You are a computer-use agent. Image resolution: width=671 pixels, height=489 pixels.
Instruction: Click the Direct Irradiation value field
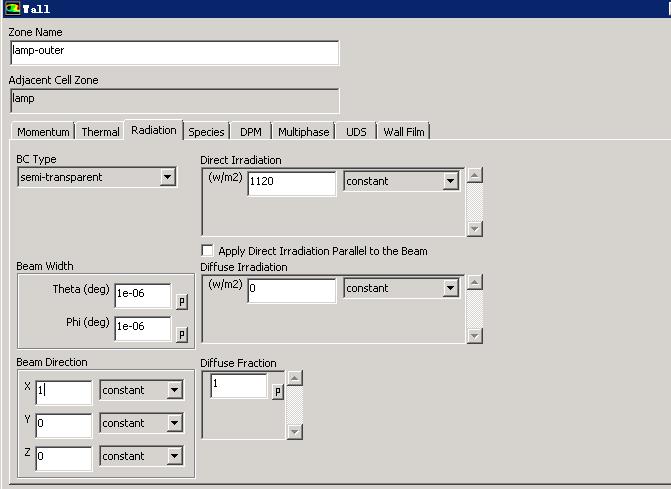click(x=291, y=183)
